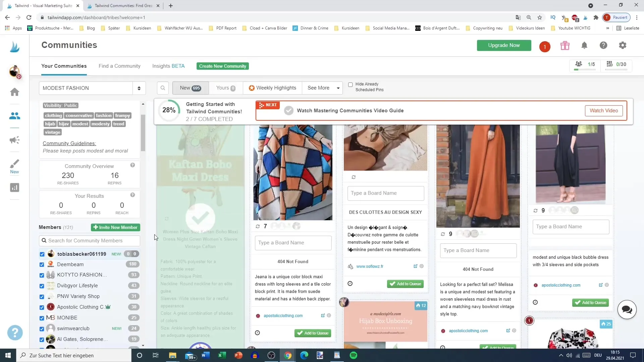The image size is (644, 362).
Task: Switch to the Find a Community tab
Action: tap(119, 66)
